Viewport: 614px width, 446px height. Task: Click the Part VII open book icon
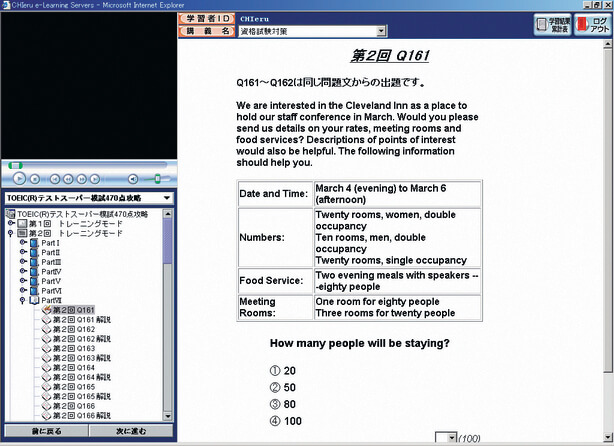tap(34, 300)
